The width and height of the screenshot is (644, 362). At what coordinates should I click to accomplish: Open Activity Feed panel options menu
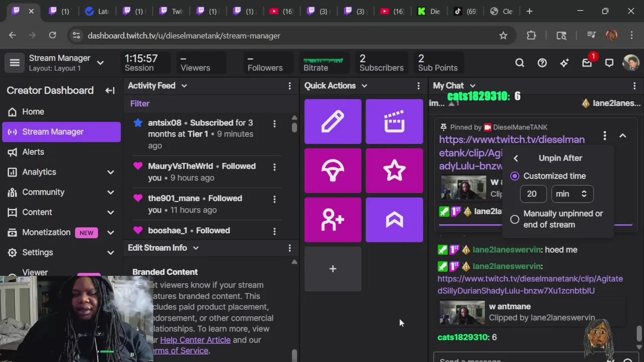pyautogui.click(x=290, y=86)
